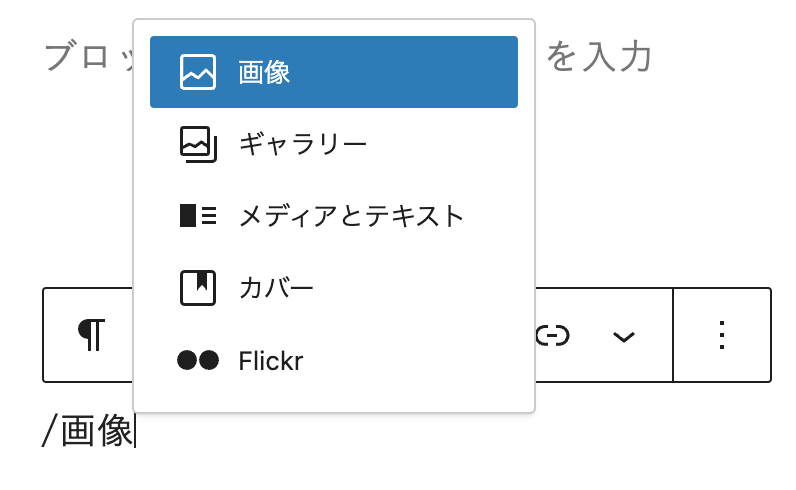The width and height of the screenshot is (796, 490).
Task: Click the slash character before 画像
Action: click(x=49, y=431)
